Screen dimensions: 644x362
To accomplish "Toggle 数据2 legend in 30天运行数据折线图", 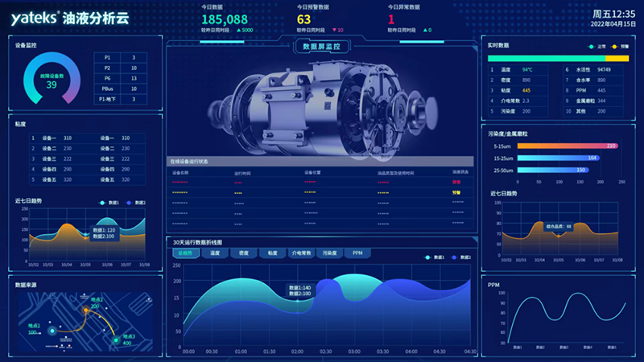I will 461,257.
